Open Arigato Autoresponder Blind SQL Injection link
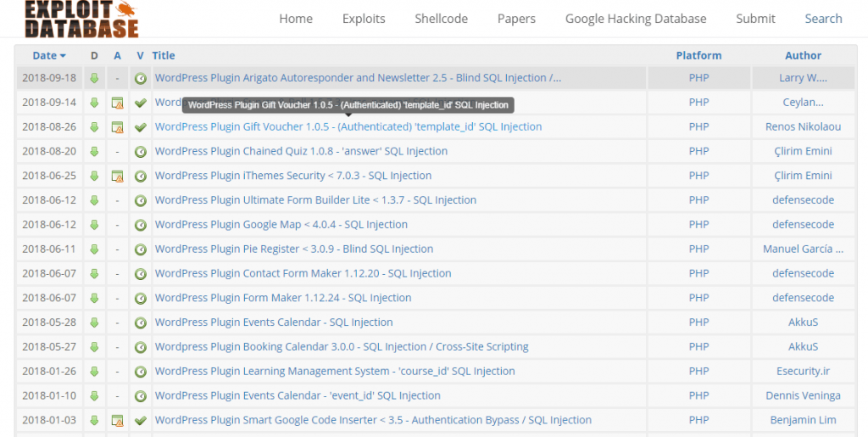Viewport: 868px width, 437px height. (358, 78)
